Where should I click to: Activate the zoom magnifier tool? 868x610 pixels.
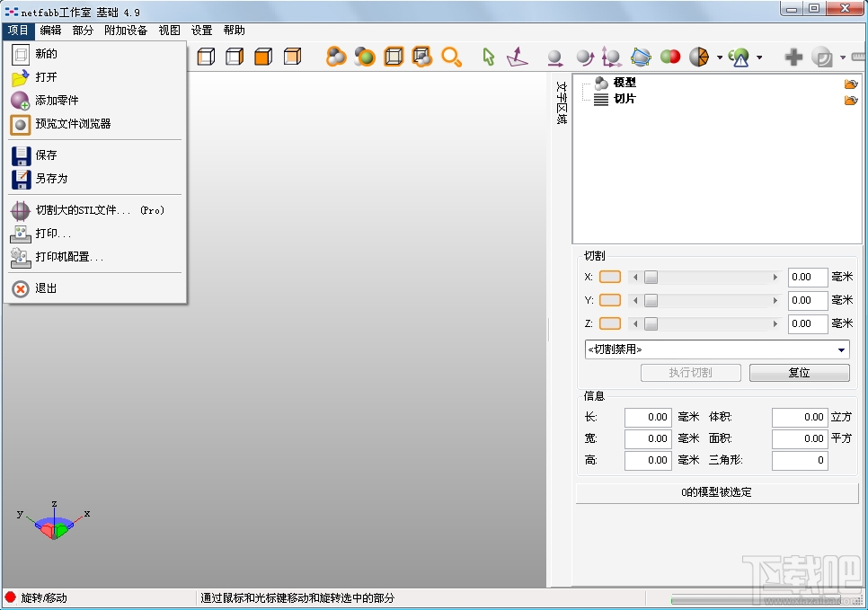(x=452, y=56)
